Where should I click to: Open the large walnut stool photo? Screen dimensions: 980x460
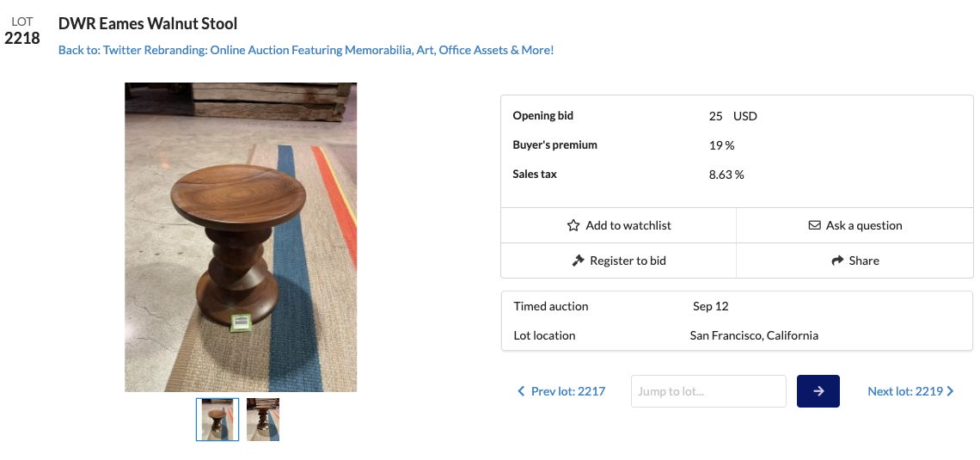tap(241, 237)
